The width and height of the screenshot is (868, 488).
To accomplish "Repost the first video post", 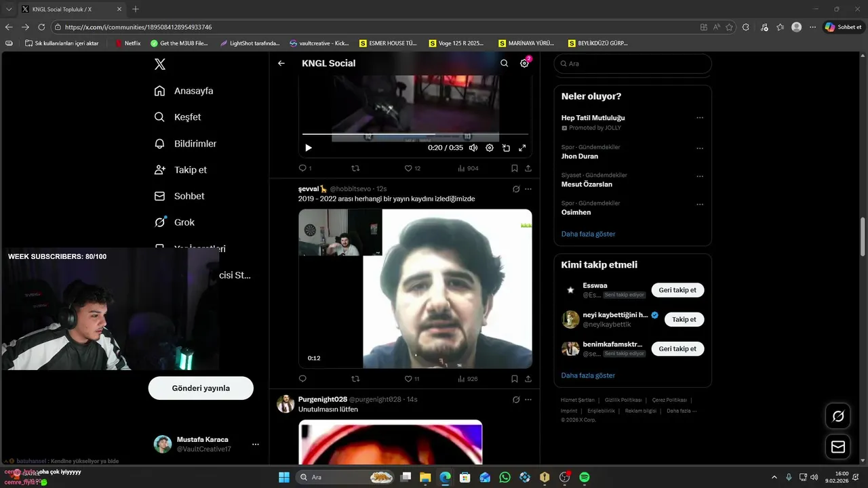I will point(355,168).
